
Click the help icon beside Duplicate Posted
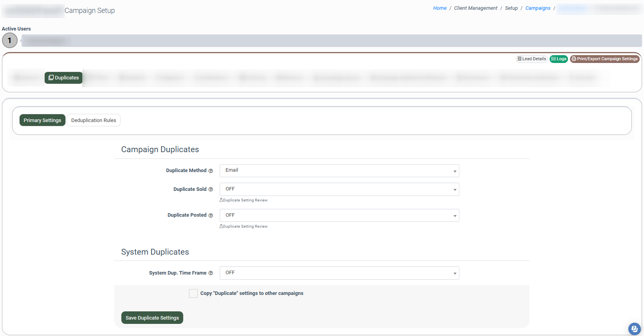pos(211,216)
